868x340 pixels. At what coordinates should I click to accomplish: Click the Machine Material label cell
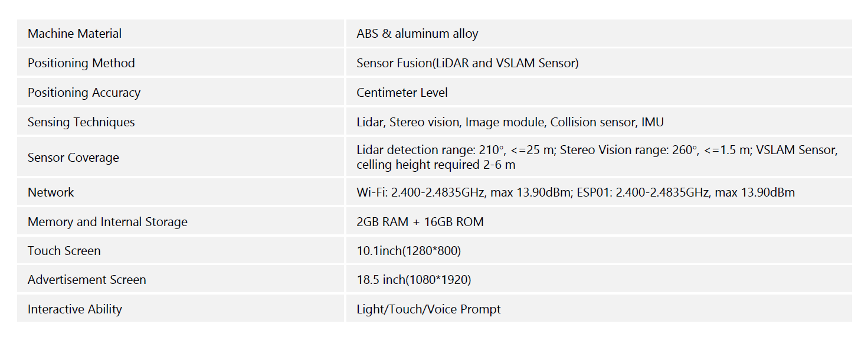coord(75,34)
